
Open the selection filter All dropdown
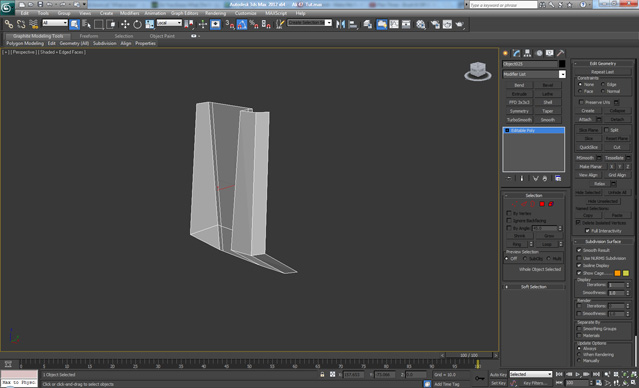55,23
